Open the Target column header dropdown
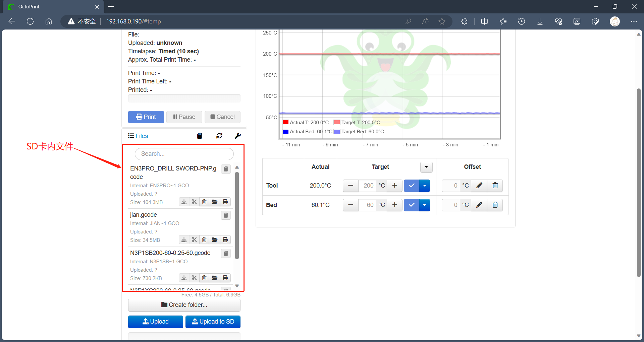The width and height of the screenshot is (644, 342). pyautogui.click(x=426, y=167)
